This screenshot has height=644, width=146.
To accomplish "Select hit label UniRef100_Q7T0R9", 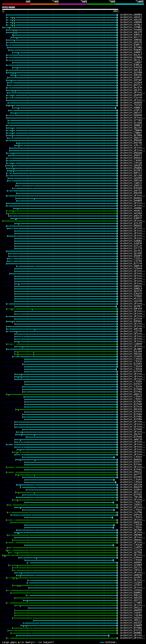I will click(131, 120).
